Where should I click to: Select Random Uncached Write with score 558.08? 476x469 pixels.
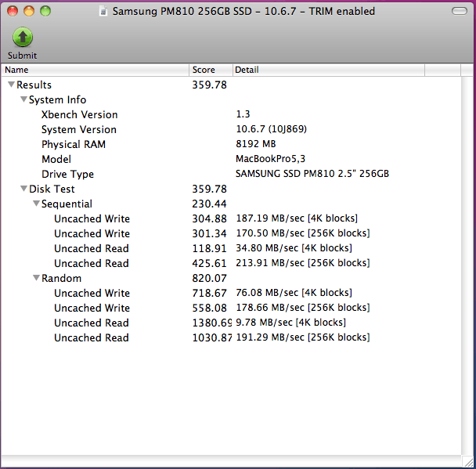click(x=231, y=308)
